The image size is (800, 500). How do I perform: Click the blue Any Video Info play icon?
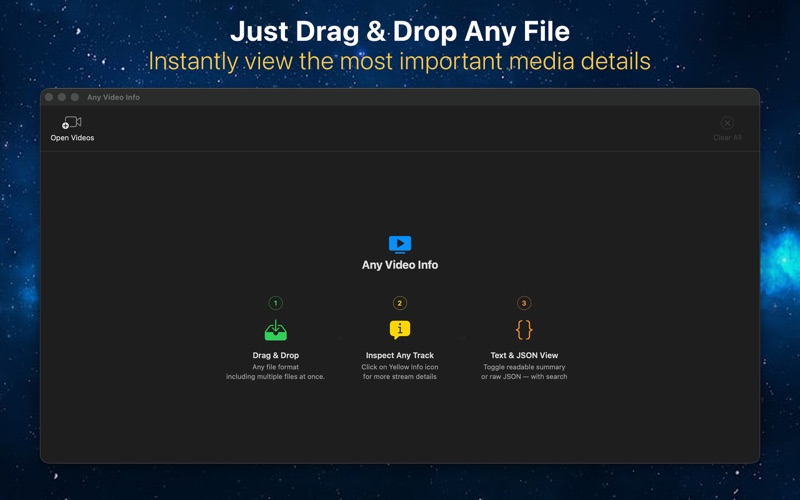coord(399,244)
